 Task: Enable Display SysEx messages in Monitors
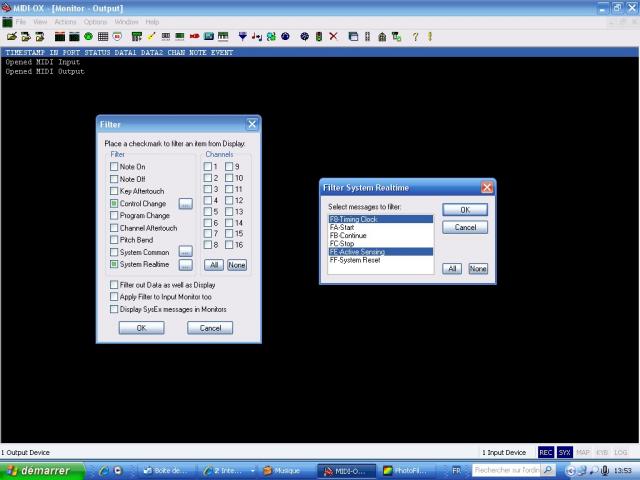tap(114, 309)
